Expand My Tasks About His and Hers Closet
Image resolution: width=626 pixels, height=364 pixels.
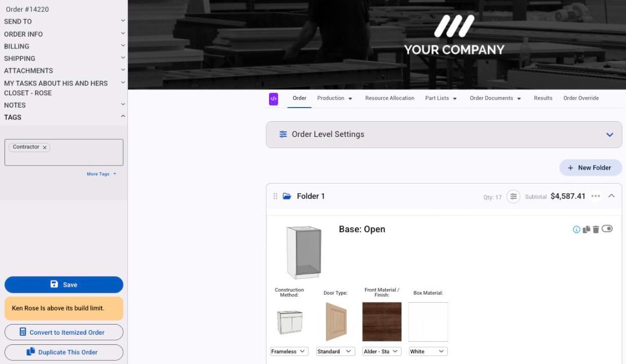click(123, 82)
